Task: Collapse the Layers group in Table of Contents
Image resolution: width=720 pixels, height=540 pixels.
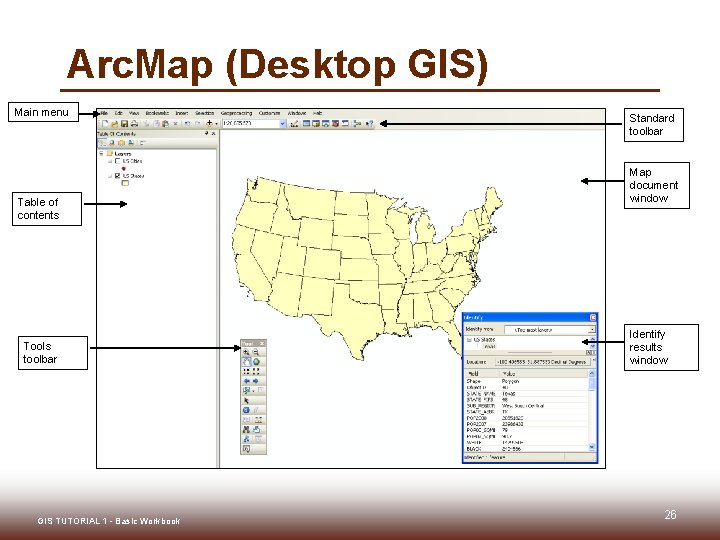Action: click(101, 153)
